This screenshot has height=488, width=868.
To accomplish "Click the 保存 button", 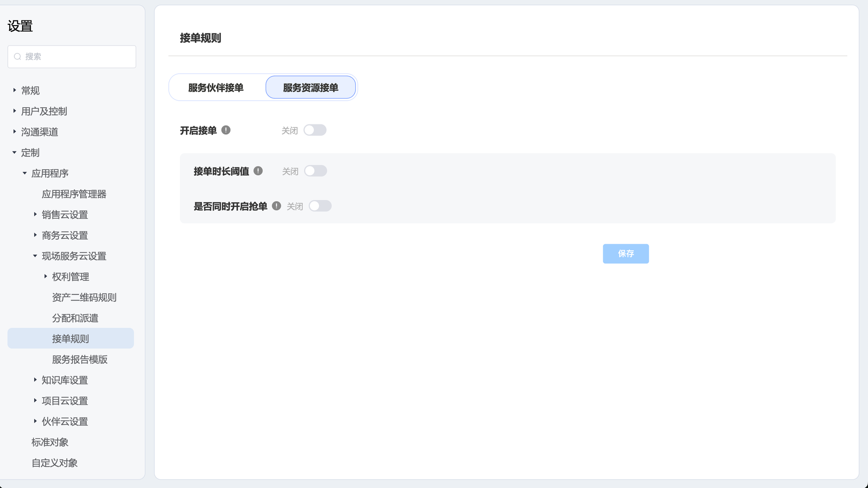I will 625,254.
